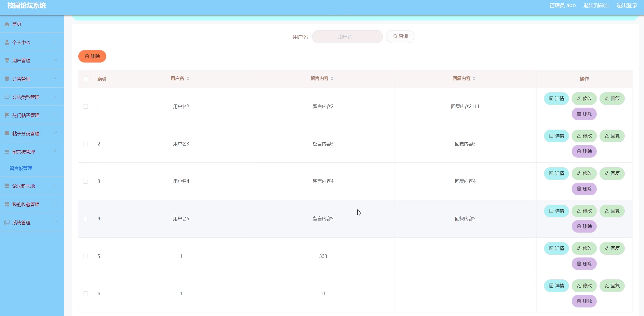The width and height of the screenshot is (644, 316).
Task: Open 我的收藏管理 sidebar menu
Action: 32,204
